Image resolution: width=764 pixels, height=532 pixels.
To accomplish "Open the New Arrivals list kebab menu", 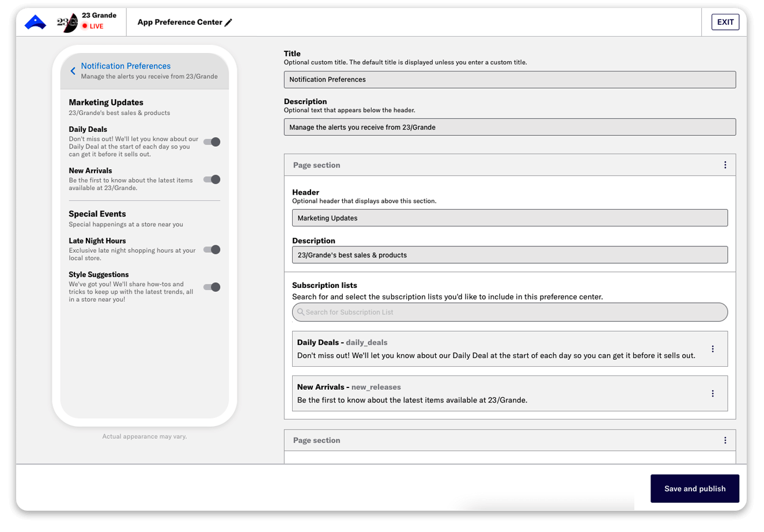I will click(713, 394).
